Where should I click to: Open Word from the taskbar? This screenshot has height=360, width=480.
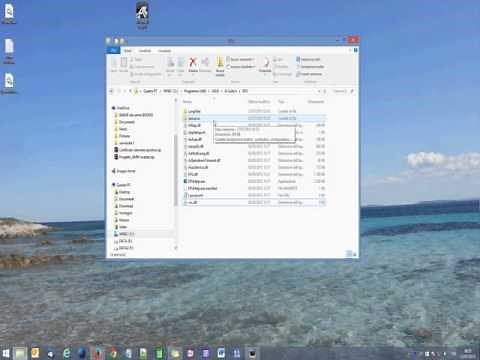[x=221, y=353]
